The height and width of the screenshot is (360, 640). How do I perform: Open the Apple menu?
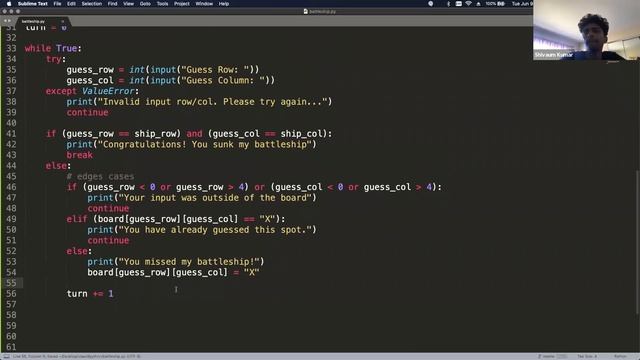[x=9, y=4]
